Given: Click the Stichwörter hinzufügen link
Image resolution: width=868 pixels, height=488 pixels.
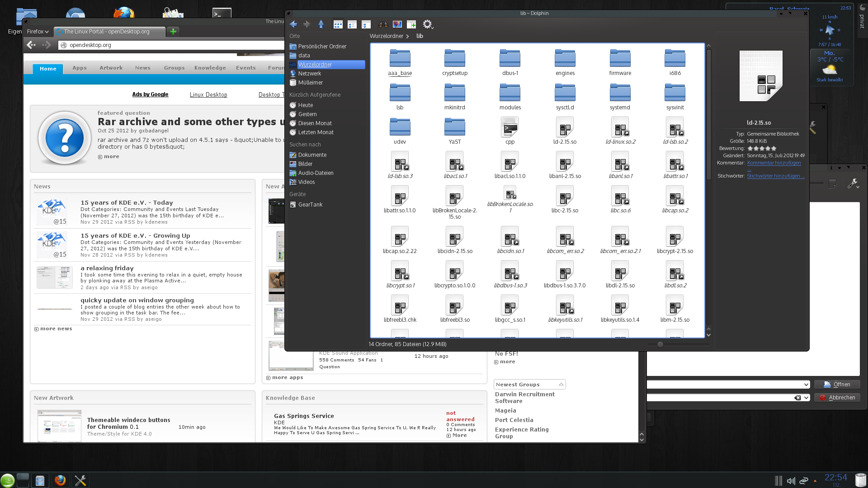Looking at the screenshot, I should (775, 176).
